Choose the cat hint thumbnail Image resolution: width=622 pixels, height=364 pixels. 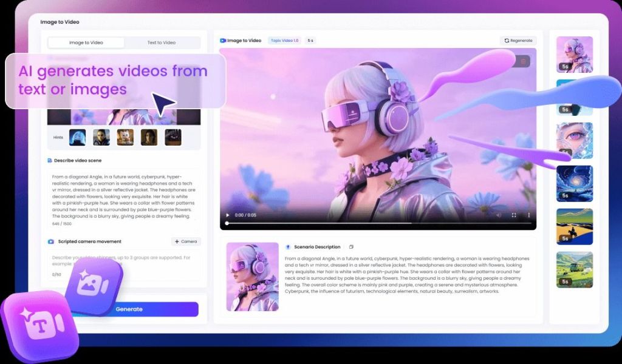(125, 137)
